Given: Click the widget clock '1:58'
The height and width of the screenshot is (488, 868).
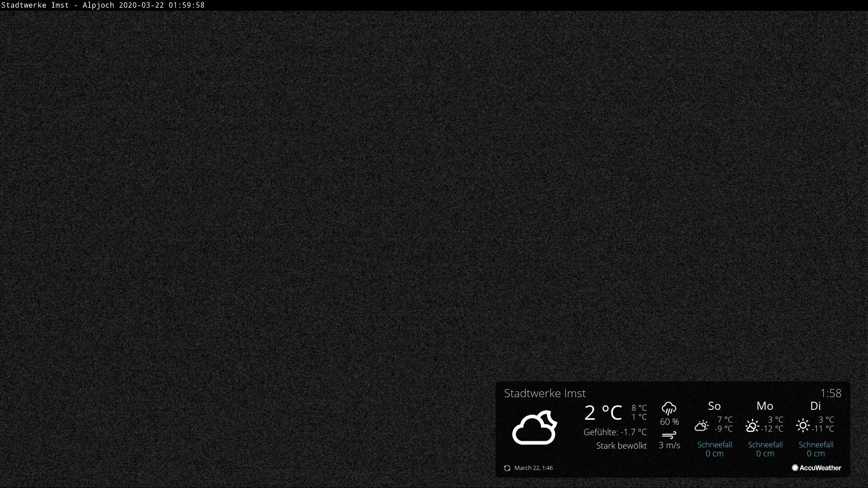Looking at the screenshot, I should (x=831, y=393).
